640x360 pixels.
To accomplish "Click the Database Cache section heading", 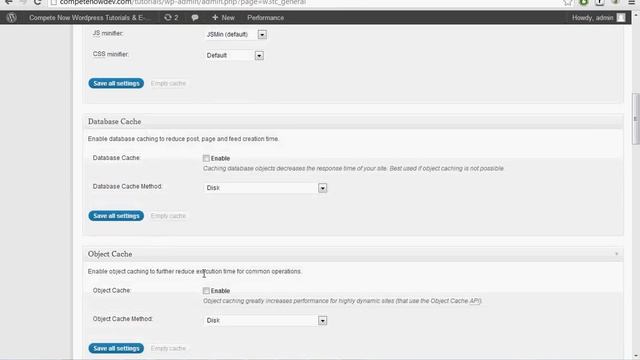I will (114, 122).
